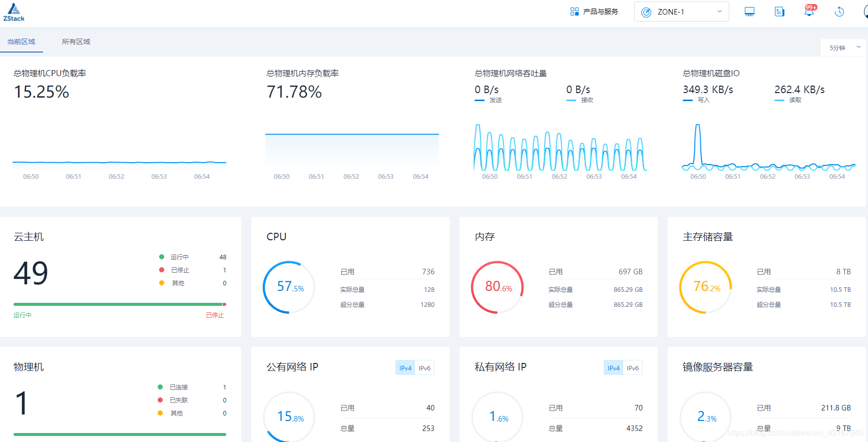Click the 发送 legend marker in network chart

(480, 101)
